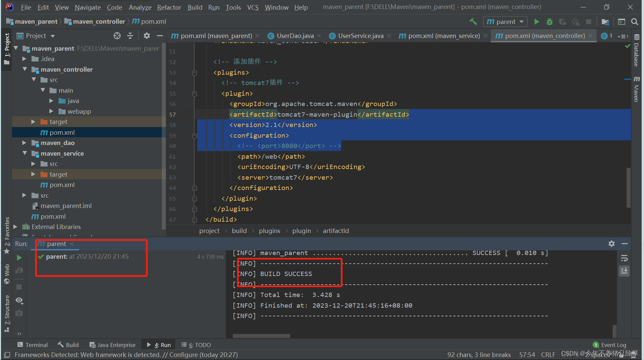The height and width of the screenshot is (360, 644).
Task: Open the Event Log
Action: click(610, 345)
